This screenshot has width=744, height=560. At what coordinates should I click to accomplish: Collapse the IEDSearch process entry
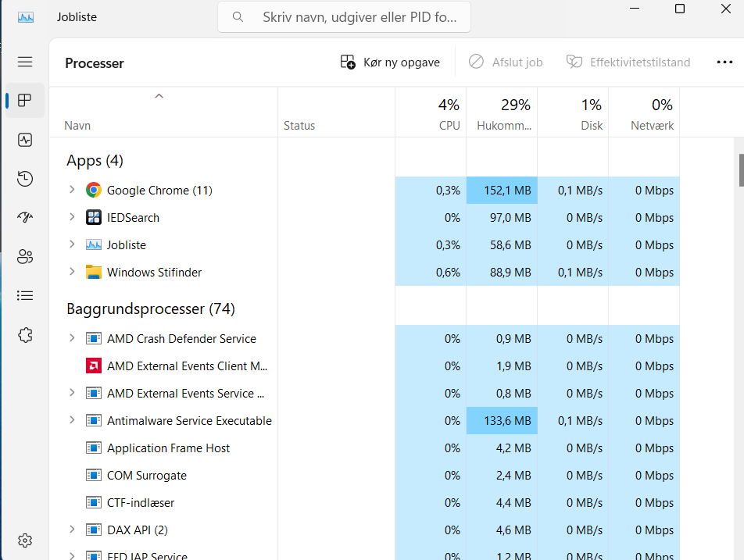[71, 217]
